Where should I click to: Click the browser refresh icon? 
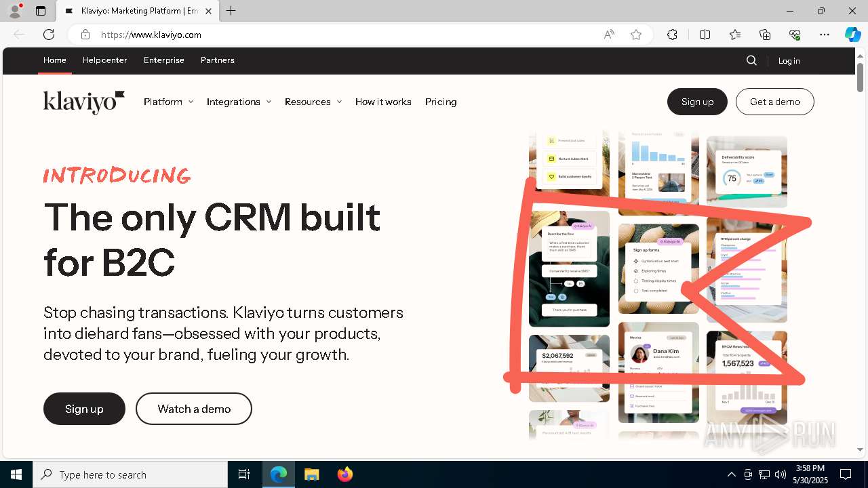point(49,35)
